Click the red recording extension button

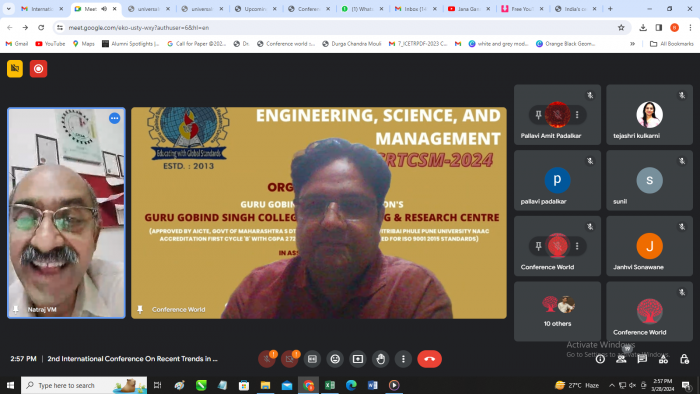(x=38, y=69)
